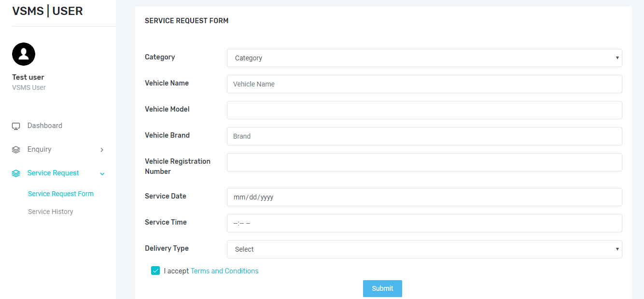Click the Service Request stack icon

point(16,172)
